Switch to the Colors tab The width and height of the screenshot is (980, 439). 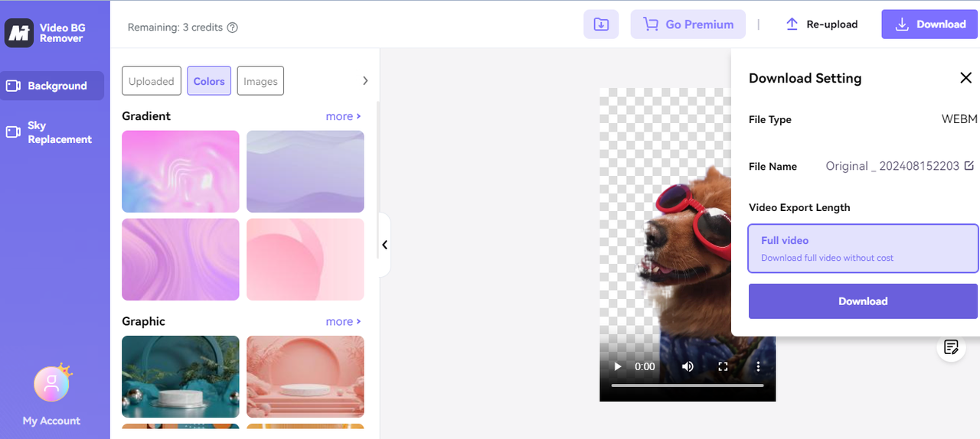tap(209, 81)
